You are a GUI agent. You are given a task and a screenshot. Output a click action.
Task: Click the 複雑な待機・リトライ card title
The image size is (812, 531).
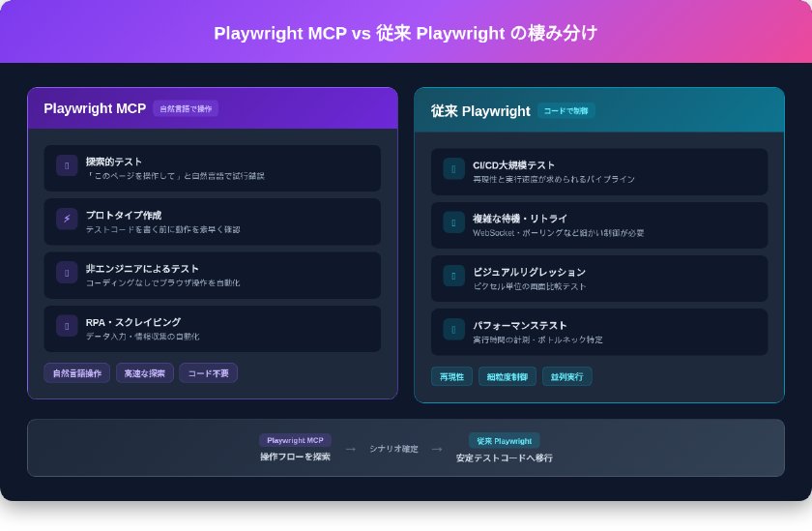coord(520,219)
